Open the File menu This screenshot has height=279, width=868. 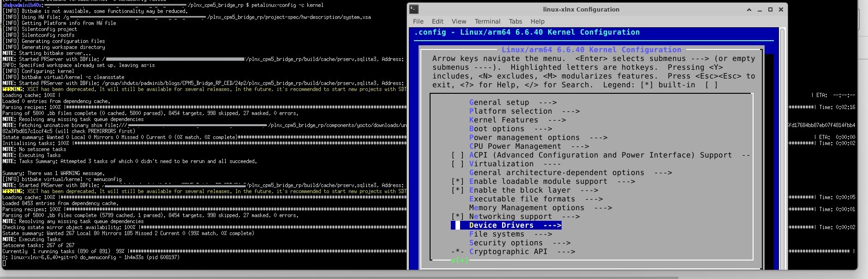[x=418, y=21]
